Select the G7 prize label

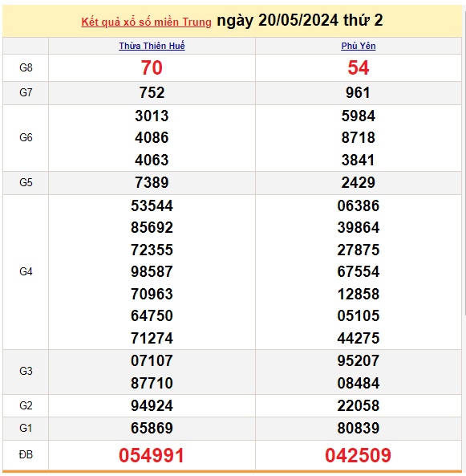tap(26, 92)
